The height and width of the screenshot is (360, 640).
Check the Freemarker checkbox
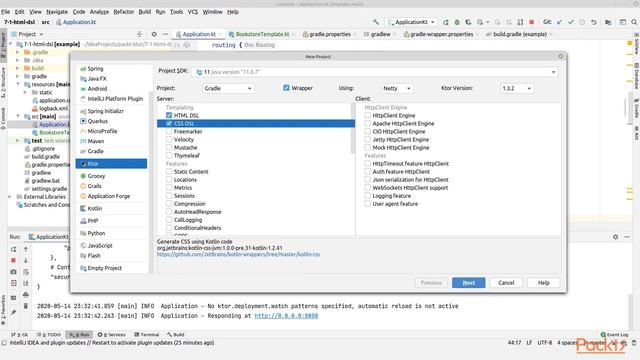169,131
